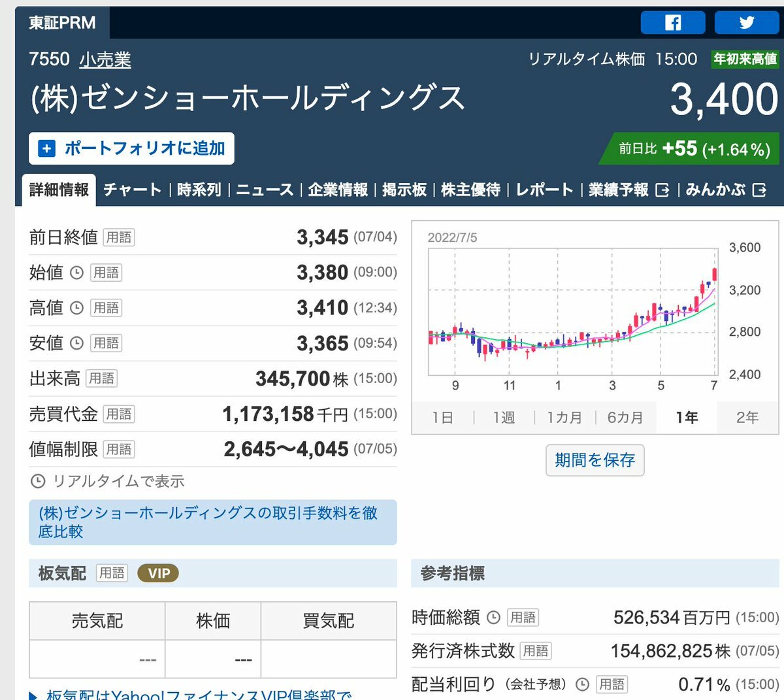This screenshot has width=784, height=700.
Task: Click the 東証PRM market label
Action: pyautogui.click(x=62, y=23)
